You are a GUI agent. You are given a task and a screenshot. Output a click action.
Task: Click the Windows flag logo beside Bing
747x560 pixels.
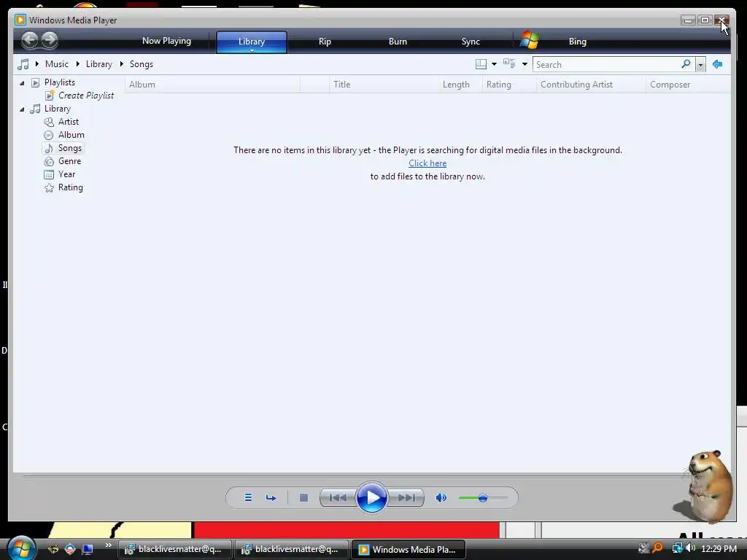pos(529,40)
